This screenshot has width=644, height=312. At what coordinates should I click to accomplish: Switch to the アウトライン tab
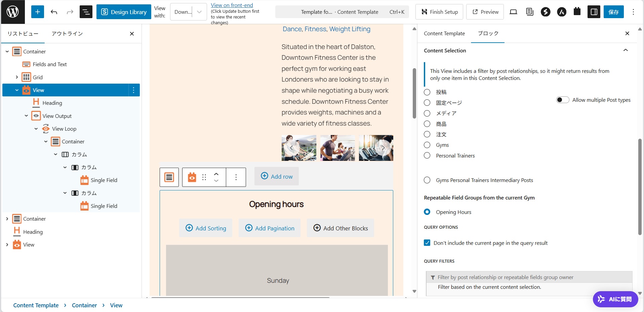(x=67, y=34)
